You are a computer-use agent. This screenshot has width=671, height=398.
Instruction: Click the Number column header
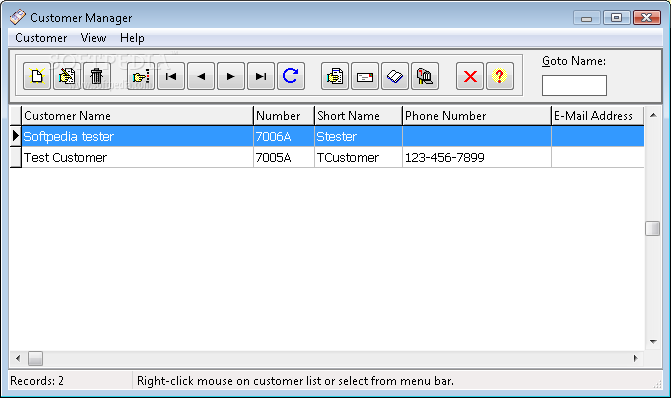[283, 116]
